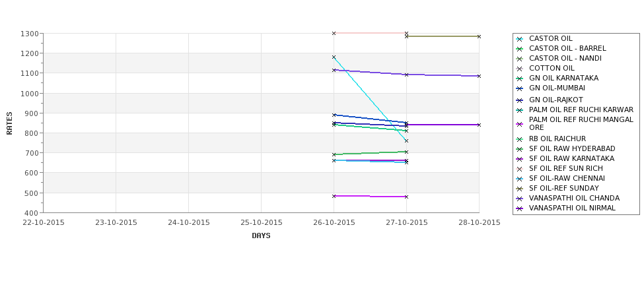Click the 26-10-2015 date axis label
This screenshot has height=283, width=644.
(334, 223)
